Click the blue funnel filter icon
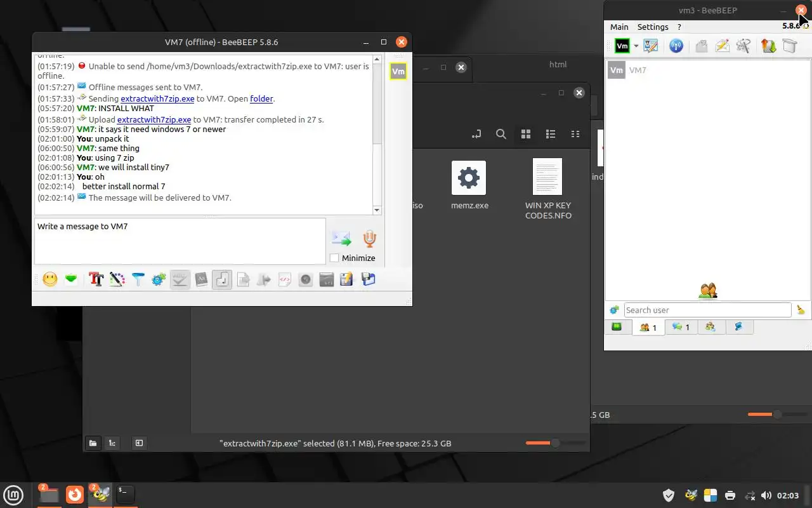The image size is (812, 508). coord(138,279)
